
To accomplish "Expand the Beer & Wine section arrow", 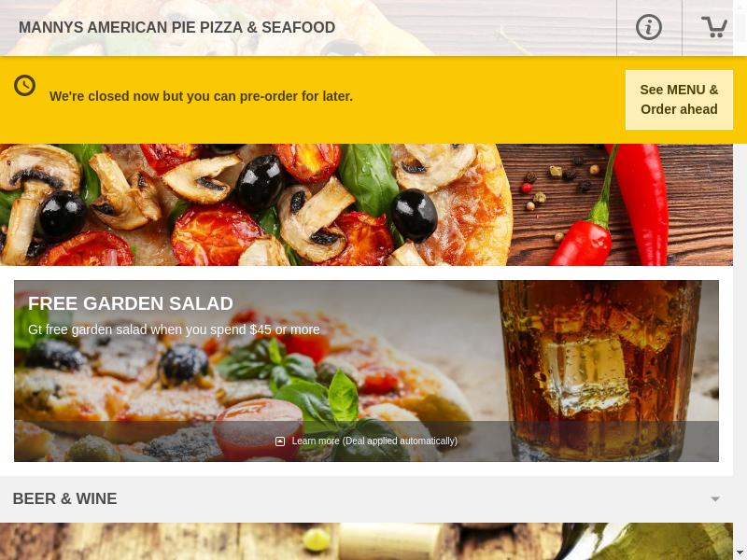I will click(714, 499).
